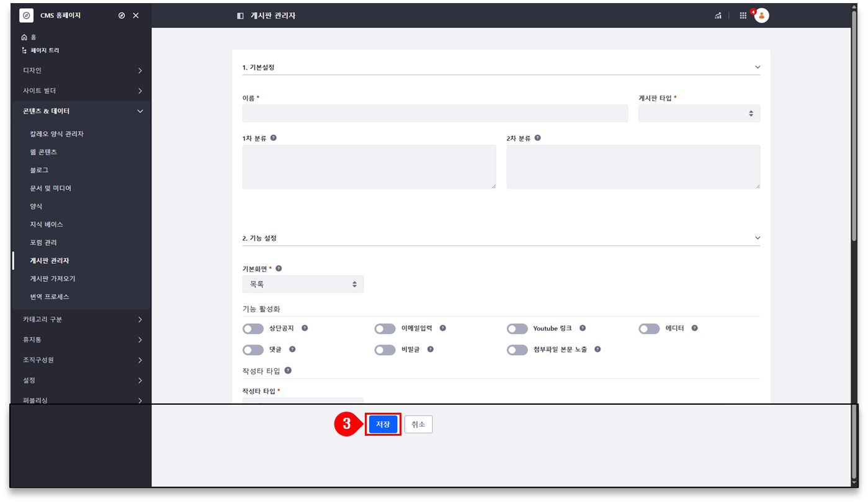Click the compass icon in sidebar header
Image resolution: width=868 pixels, height=504 pixels.
(122, 16)
